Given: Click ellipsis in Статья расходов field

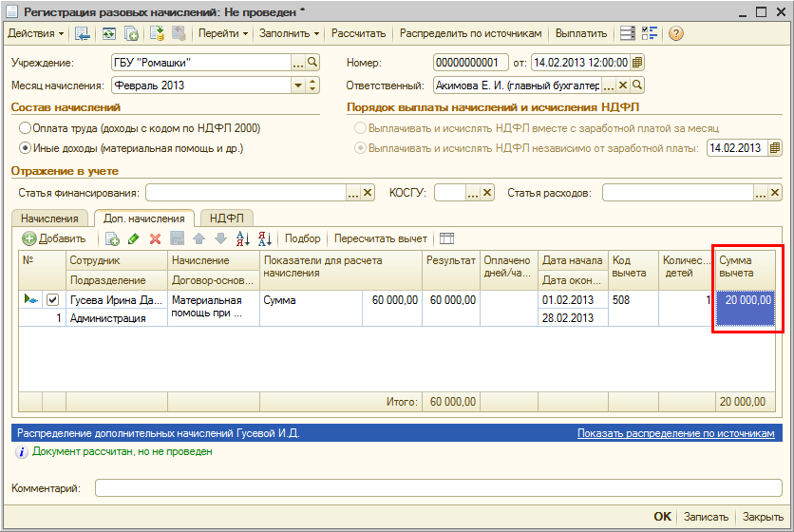Looking at the screenshot, I should click(x=761, y=193).
